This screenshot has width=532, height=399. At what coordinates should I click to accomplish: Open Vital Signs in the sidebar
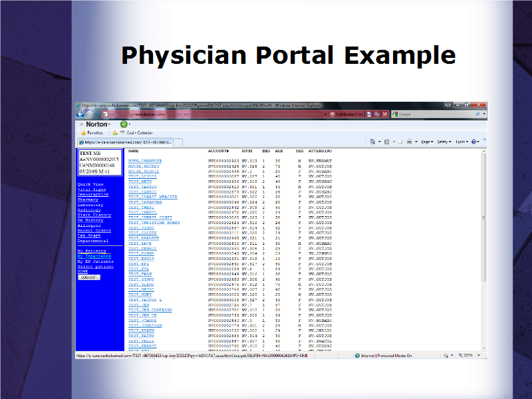[90, 190]
